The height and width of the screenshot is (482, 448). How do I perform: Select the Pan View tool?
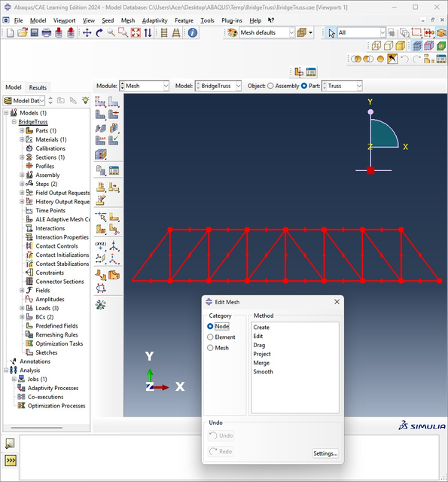point(87,32)
